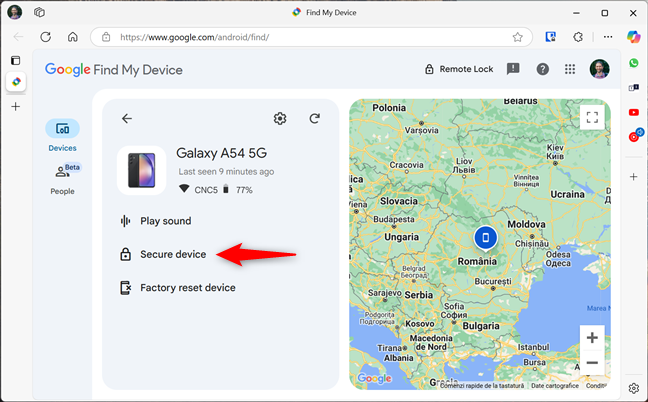Open WhatsApp in Edge sidebar
Viewport: 648px width, 402px height.
(634, 63)
